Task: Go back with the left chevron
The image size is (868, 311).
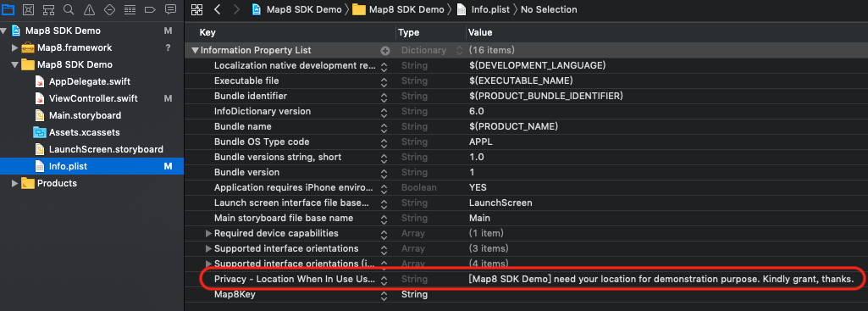Action: pos(218,8)
